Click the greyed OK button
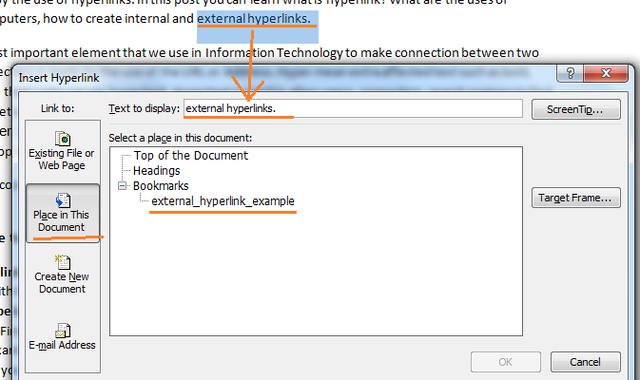This screenshot has width=640, height=380. 505,362
